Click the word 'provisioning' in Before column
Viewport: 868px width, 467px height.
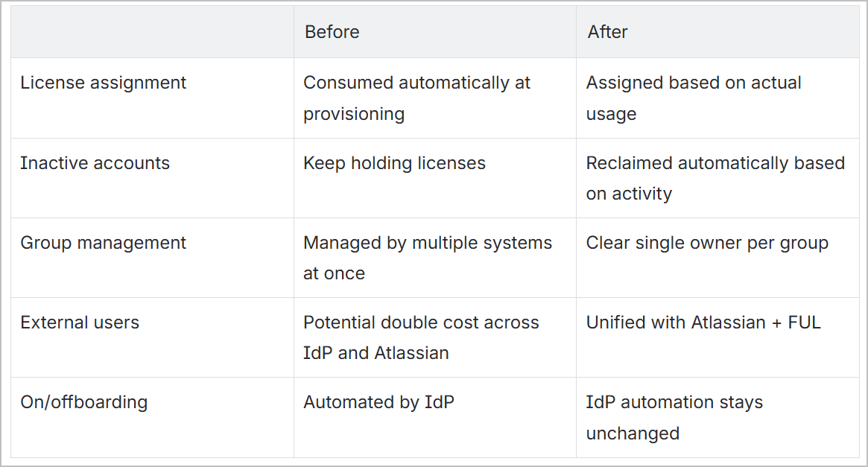click(x=354, y=114)
